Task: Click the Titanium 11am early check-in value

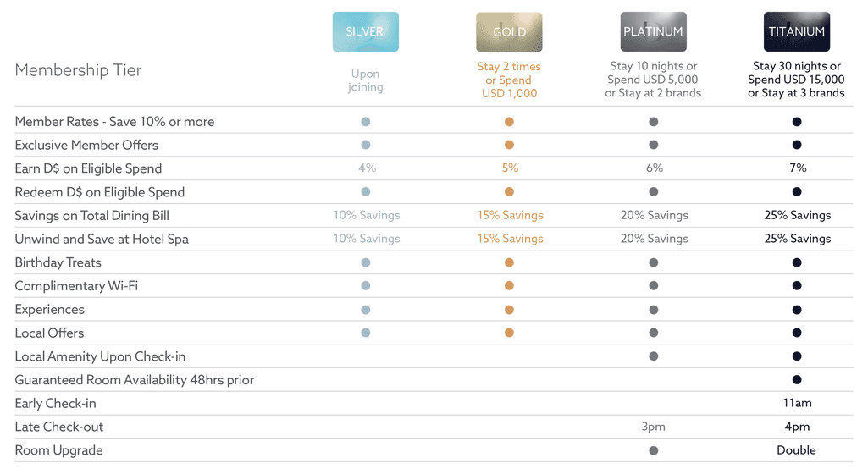Action: (797, 403)
